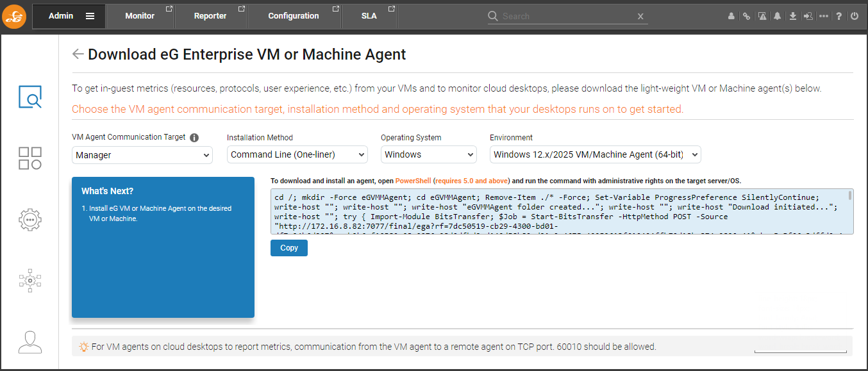Open the Environment dropdown
The width and height of the screenshot is (868, 371).
(x=596, y=154)
